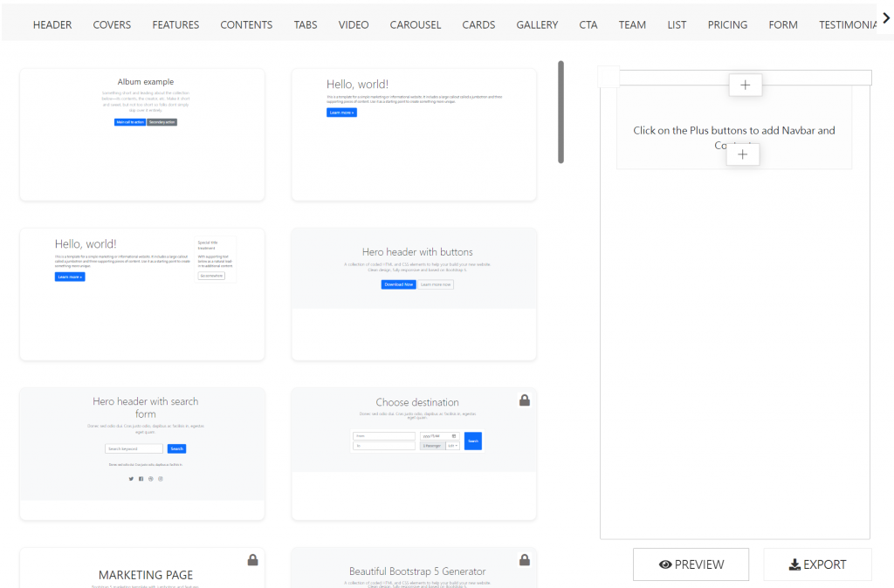Go to the TABS category
The height and width of the screenshot is (588, 894).
(306, 25)
